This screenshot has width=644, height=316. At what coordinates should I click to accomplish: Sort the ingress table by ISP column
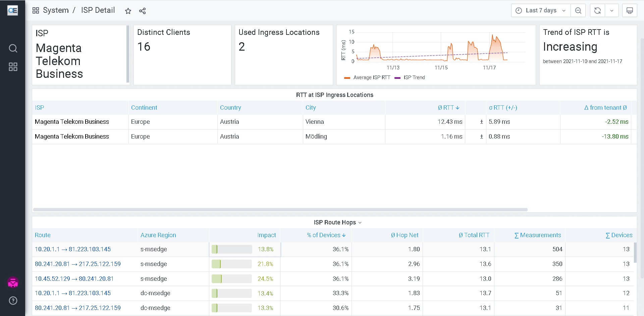point(39,108)
